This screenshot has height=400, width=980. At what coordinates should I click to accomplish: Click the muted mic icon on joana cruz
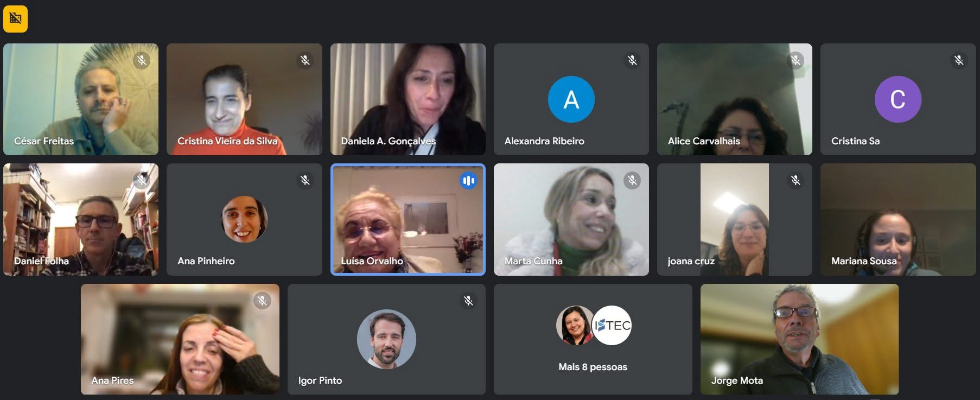[796, 180]
